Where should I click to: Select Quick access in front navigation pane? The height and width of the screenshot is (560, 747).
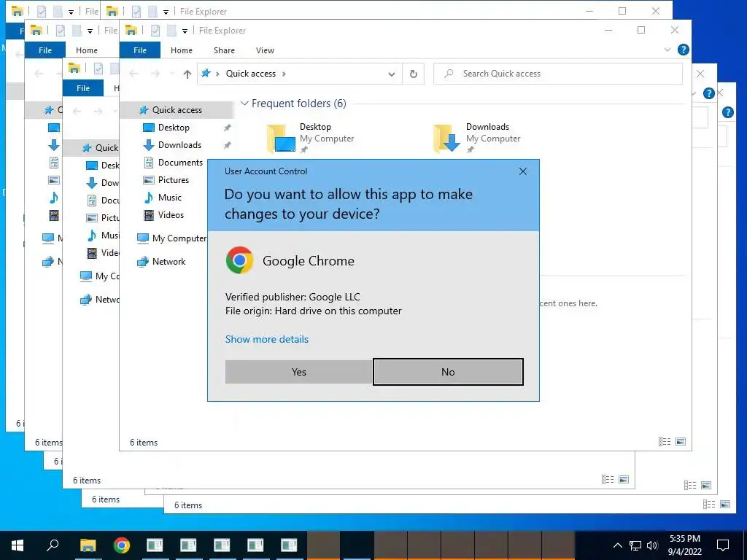(177, 110)
